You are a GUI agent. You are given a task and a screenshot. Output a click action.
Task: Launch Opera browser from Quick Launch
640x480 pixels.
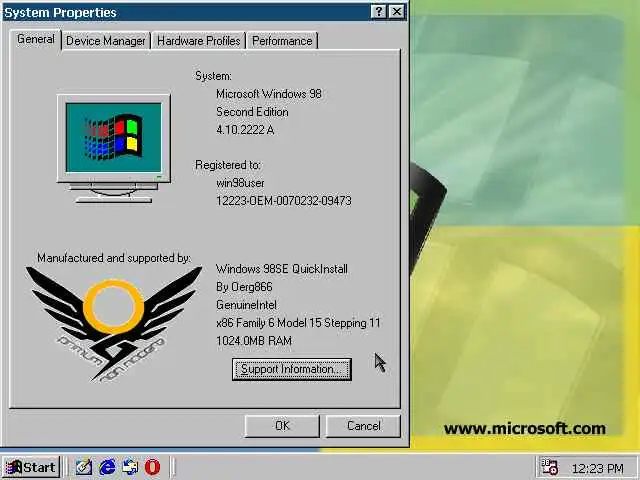pos(152,467)
